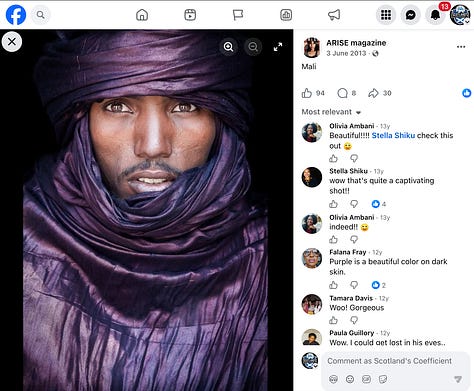Go to the Home feed tab

click(x=142, y=15)
